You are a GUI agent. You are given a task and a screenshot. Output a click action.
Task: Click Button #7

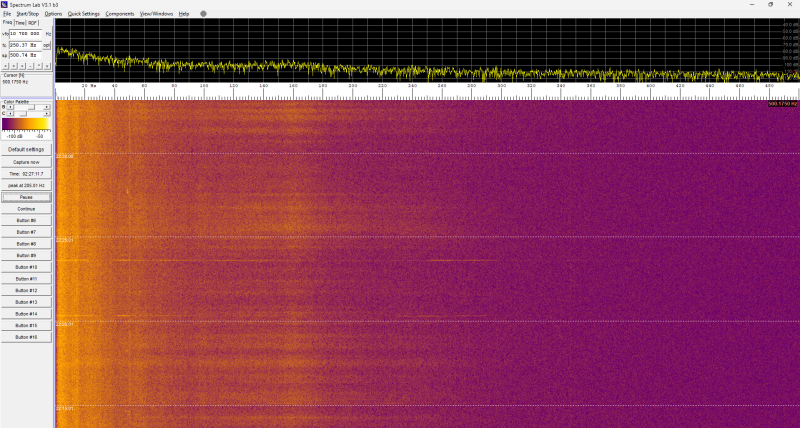26,232
